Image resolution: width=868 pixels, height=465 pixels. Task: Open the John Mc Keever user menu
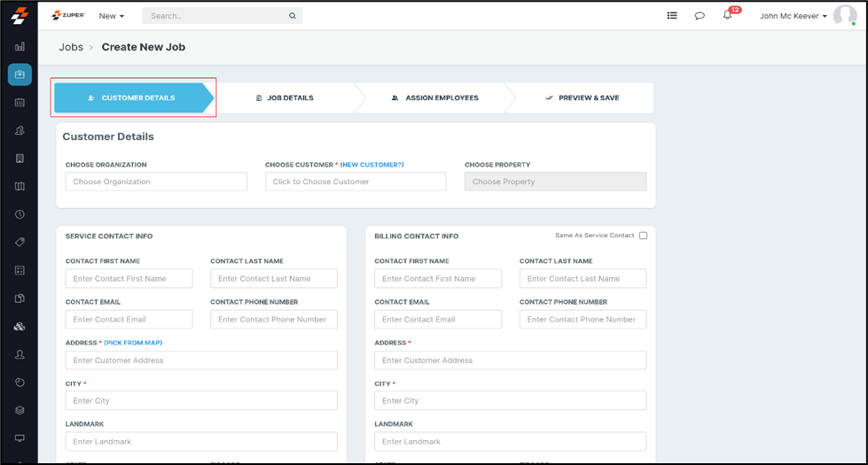pos(793,16)
